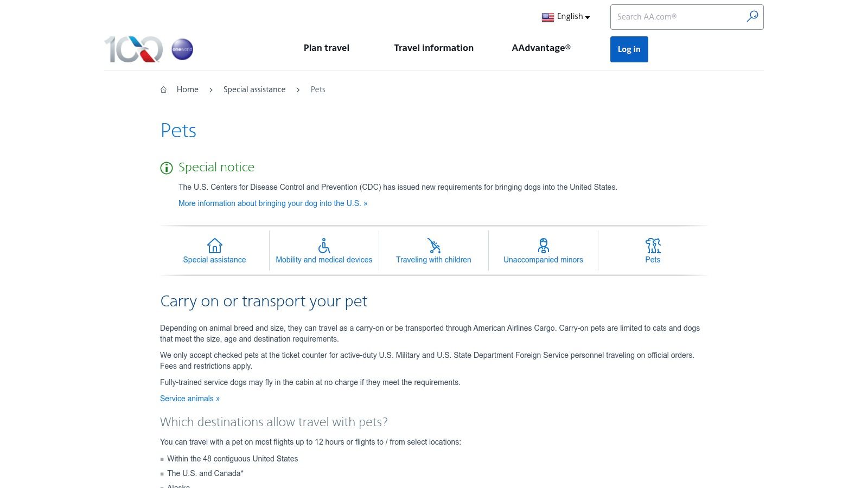Go to Special assistance via breadcrumb

pos(254,89)
